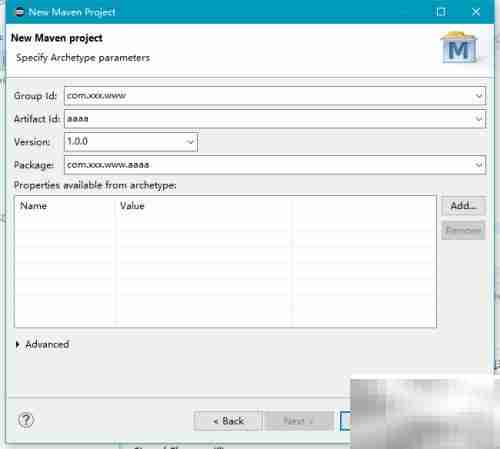Open the Artifact Id dropdown arrow
Screen dimensions: 500x449
click(x=479, y=119)
